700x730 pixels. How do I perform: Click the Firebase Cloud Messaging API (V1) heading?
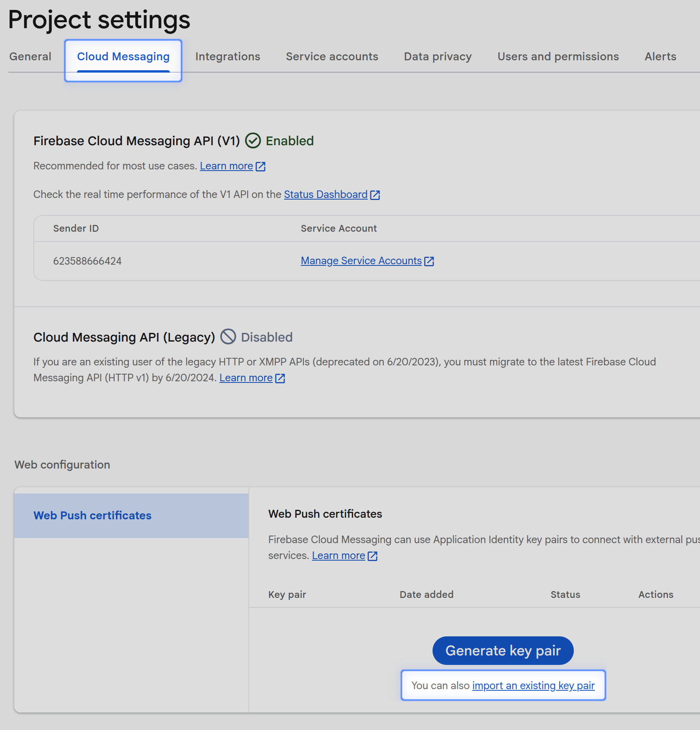[137, 141]
